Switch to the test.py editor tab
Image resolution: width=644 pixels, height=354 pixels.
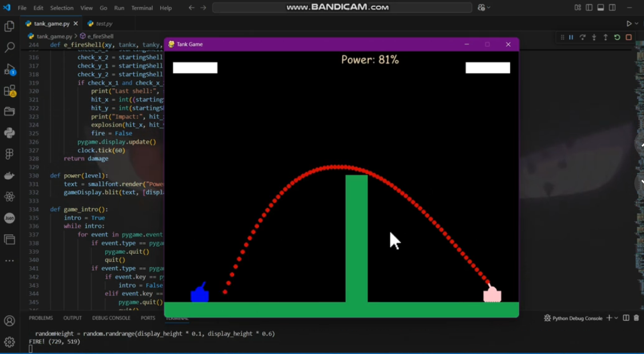point(104,23)
